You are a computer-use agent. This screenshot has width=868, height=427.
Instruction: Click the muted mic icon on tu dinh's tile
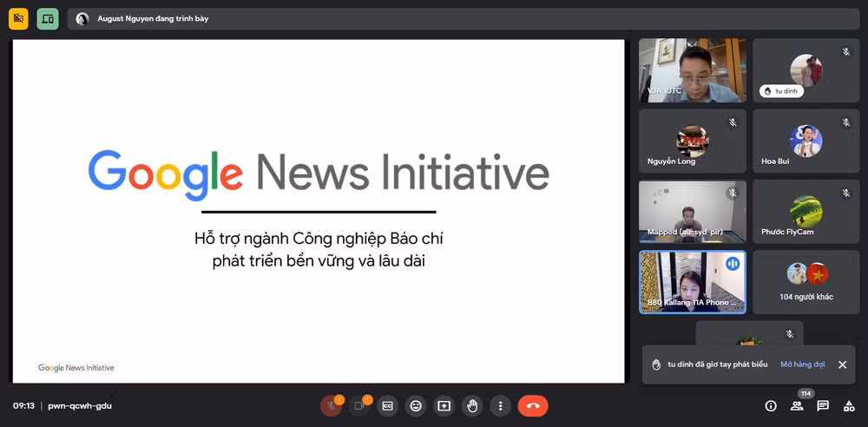tap(846, 51)
